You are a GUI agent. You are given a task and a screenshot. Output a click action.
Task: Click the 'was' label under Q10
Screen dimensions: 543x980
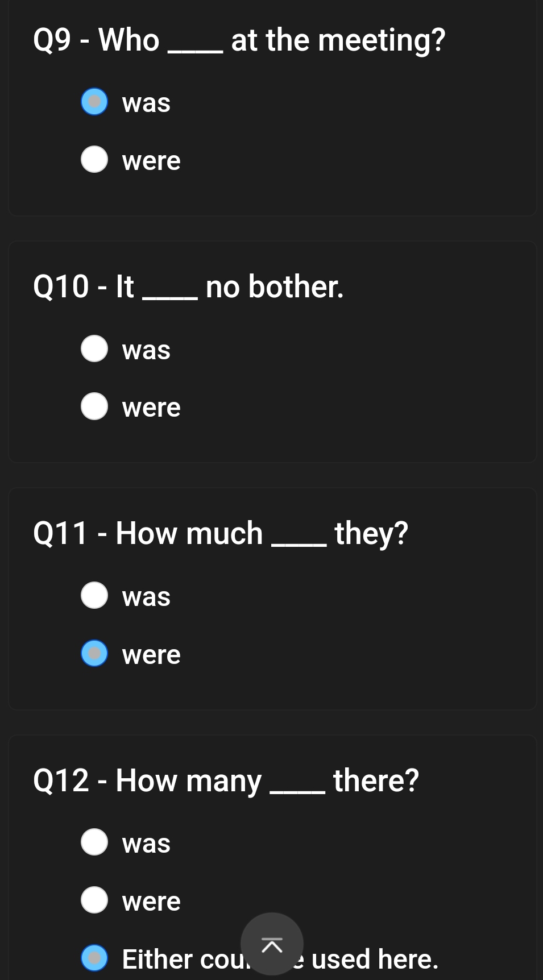point(146,350)
